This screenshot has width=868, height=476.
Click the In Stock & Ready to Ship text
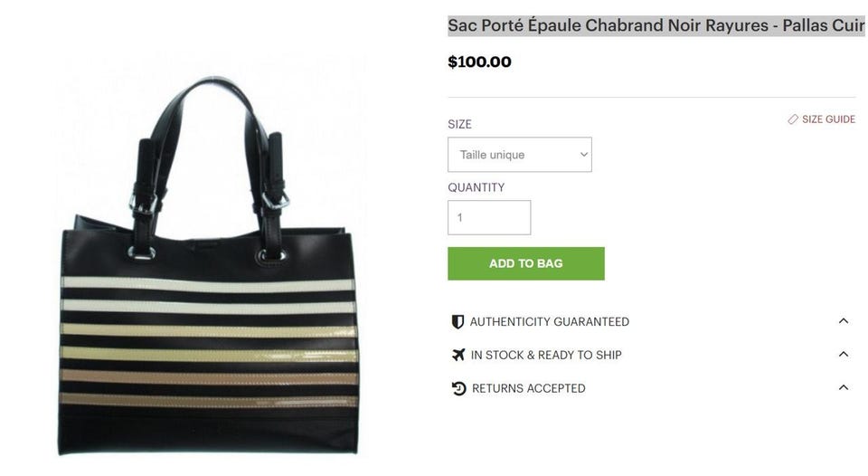[546, 356]
